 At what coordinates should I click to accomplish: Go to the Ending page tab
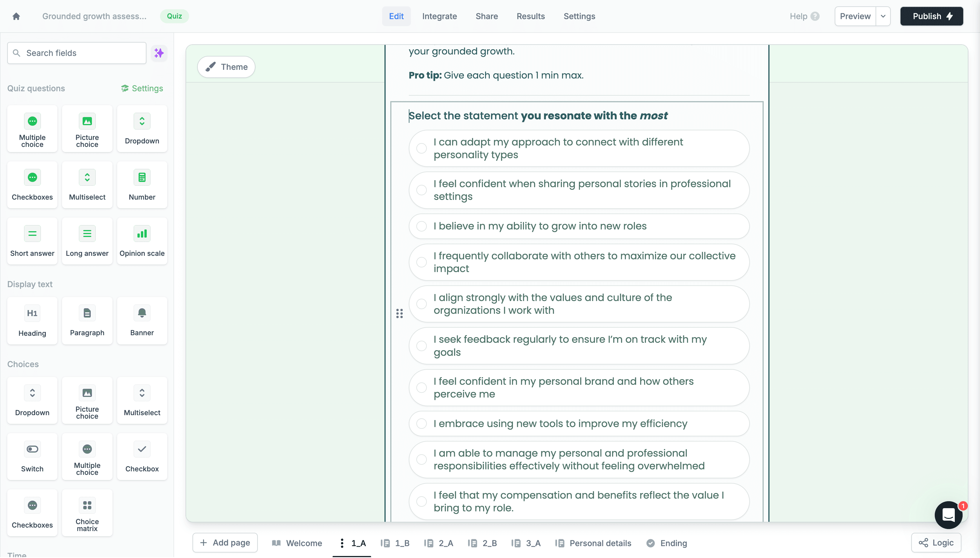point(667,543)
